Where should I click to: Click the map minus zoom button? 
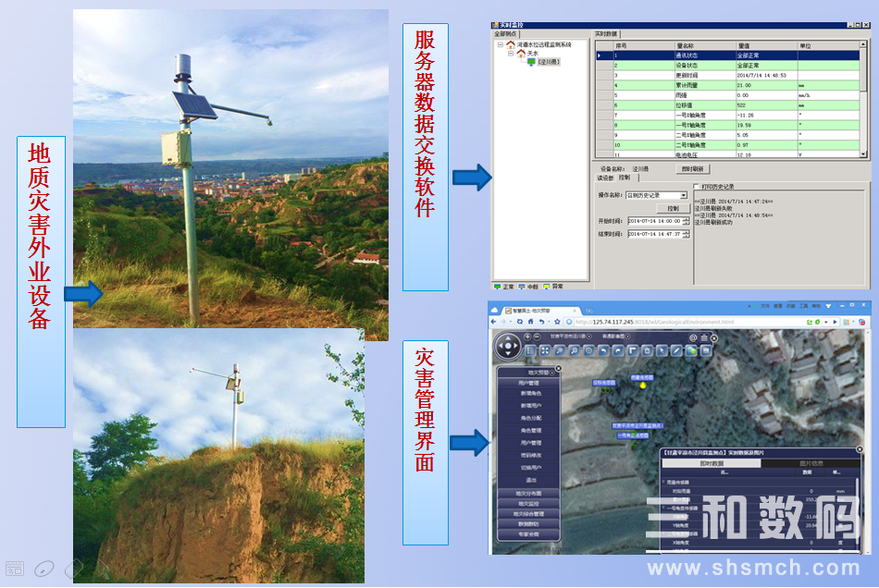(537, 337)
